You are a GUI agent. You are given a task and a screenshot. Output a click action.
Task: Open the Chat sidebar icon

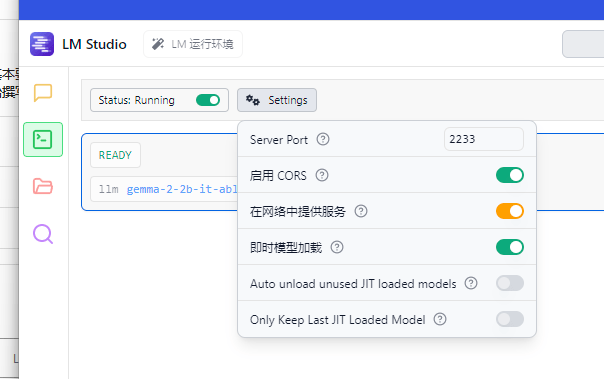tap(43, 93)
